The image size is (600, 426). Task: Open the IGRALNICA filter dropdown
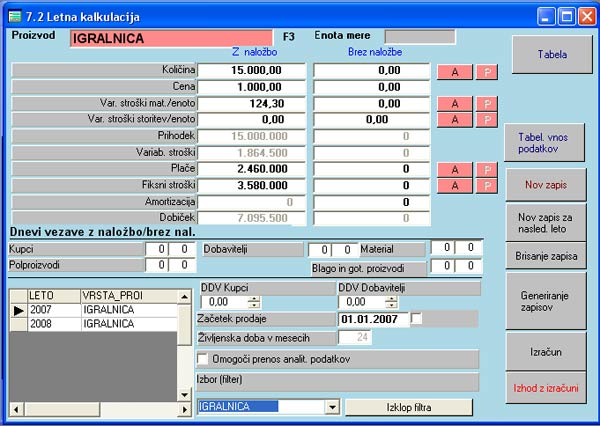[x=331, y=408]
